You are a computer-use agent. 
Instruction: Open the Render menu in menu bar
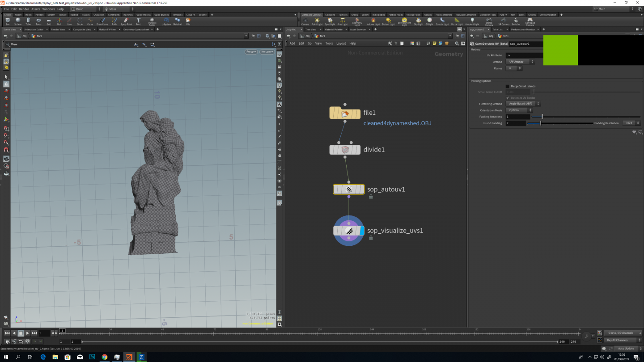tap(24, 9)
